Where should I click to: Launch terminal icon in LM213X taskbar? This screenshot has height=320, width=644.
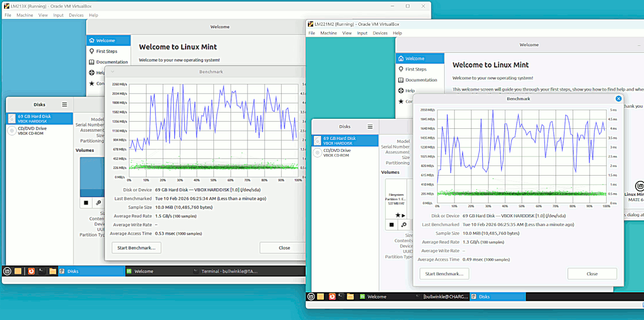pos(42,271)
